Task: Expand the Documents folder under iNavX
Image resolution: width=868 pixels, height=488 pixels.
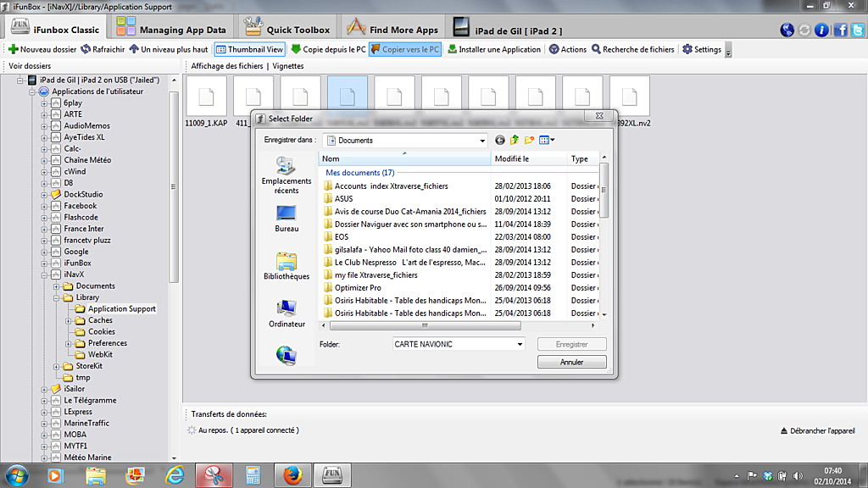Action: pos(57,286)
